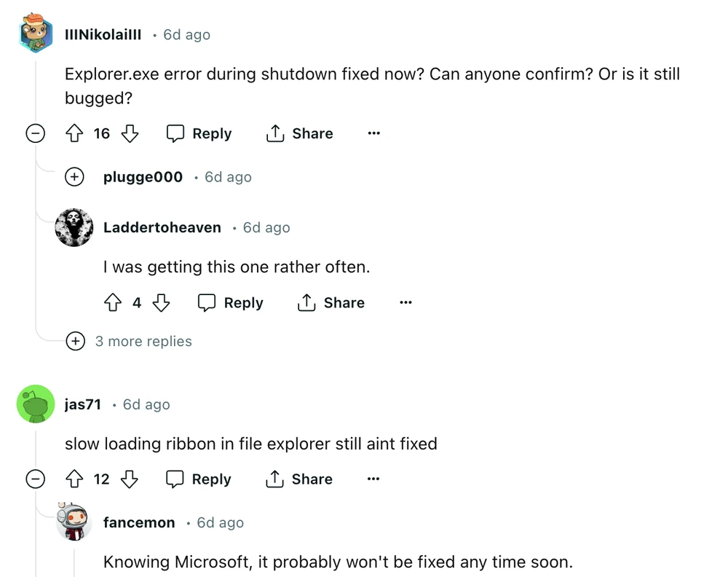Collapse IIINikolailll's comment thread

tap(35, 133)
